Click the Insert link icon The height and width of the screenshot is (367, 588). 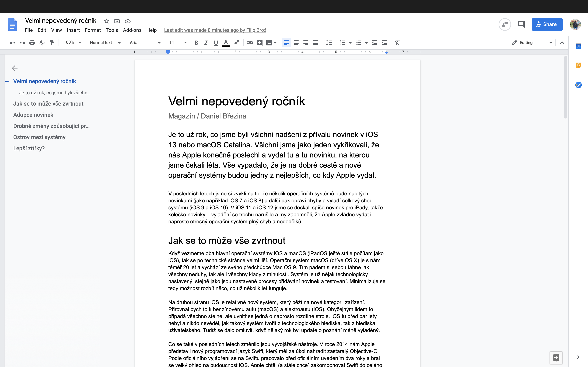tap(250, 43)
